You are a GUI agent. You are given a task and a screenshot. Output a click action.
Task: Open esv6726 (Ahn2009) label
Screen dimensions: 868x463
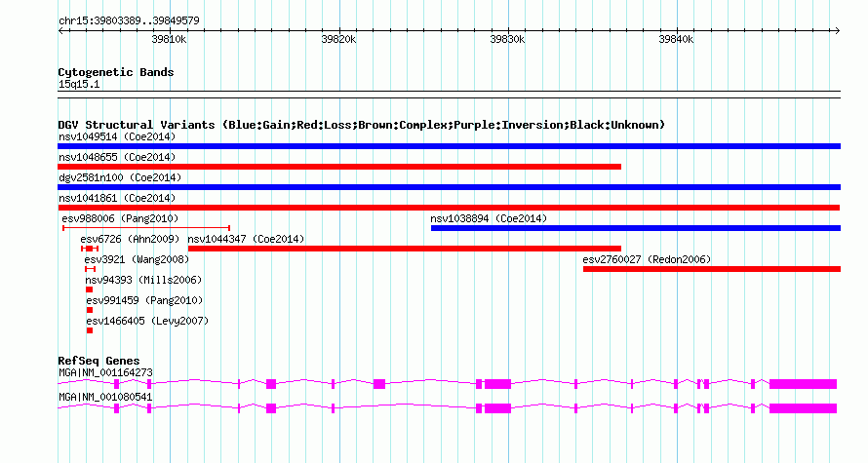click(x=130, y=239)
